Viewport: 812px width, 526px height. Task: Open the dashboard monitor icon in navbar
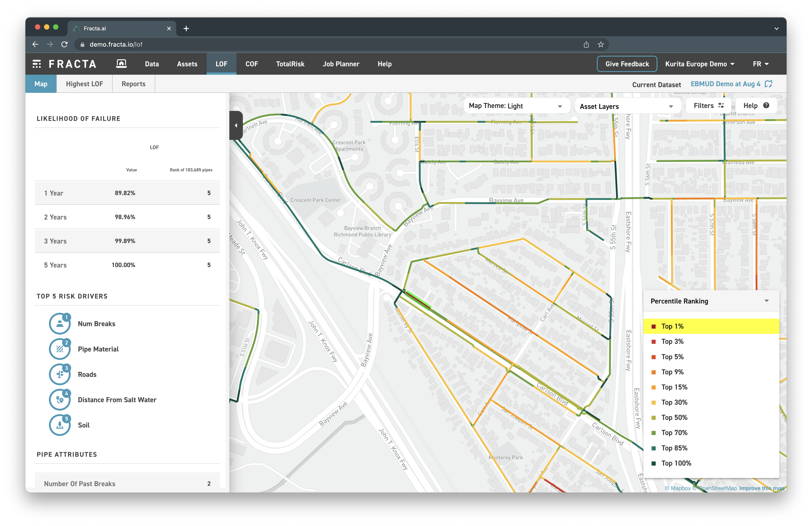click(121, 64)
